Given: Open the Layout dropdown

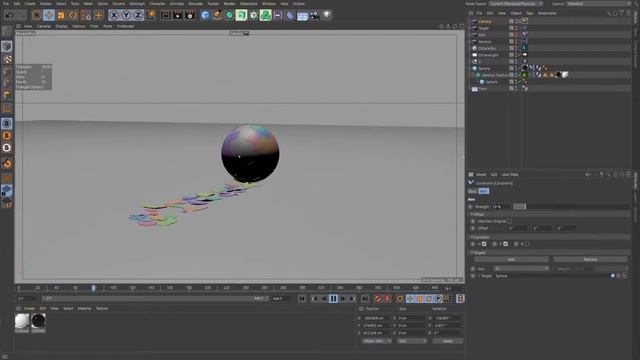Looking at the screenshot, I should pos(598,4).
